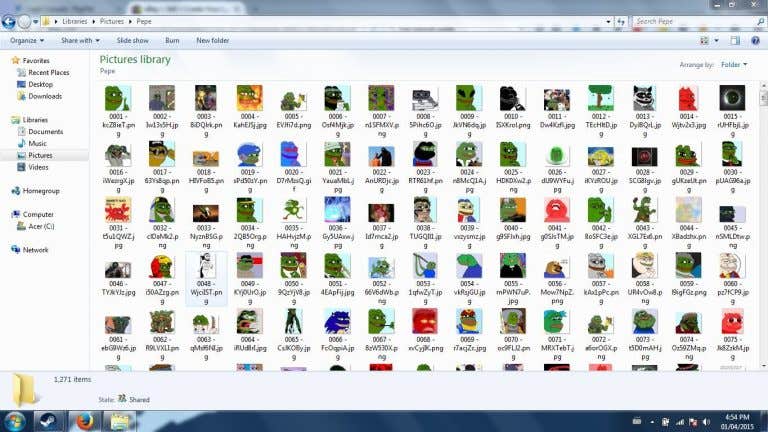Select Downloads under Favorites
Screen dimensions: 768x432
(45, 96)
